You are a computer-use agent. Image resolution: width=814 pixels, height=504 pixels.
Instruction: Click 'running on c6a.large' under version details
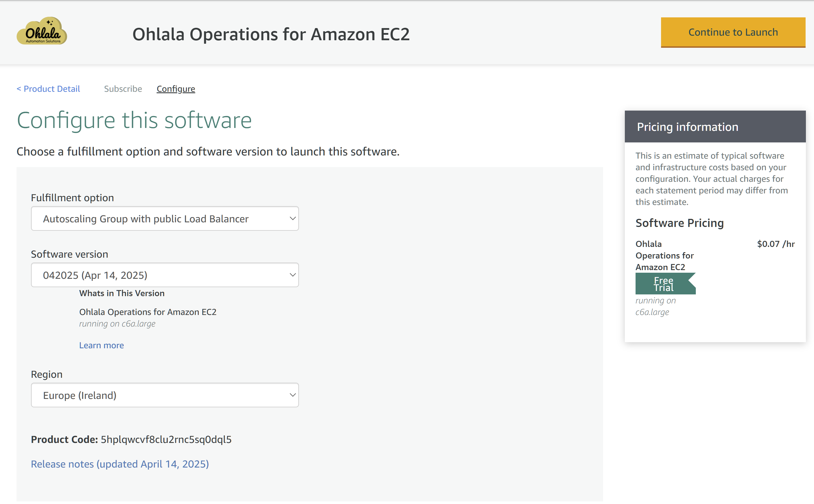point(117,324)
